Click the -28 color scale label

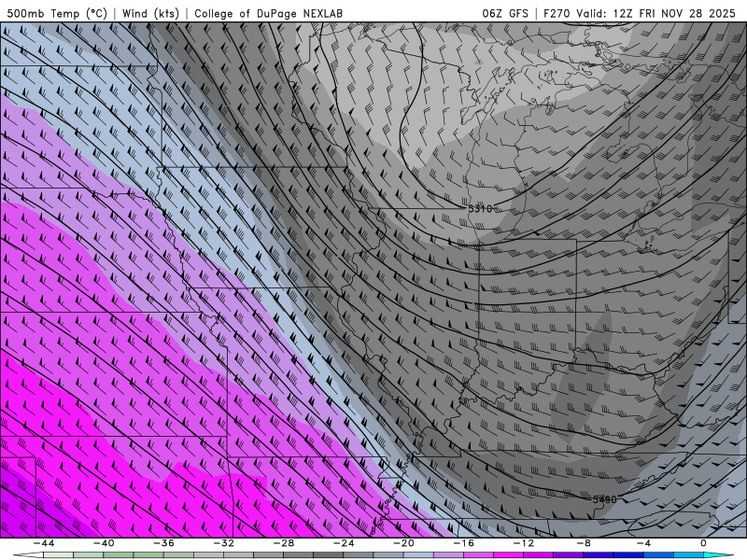284,543
